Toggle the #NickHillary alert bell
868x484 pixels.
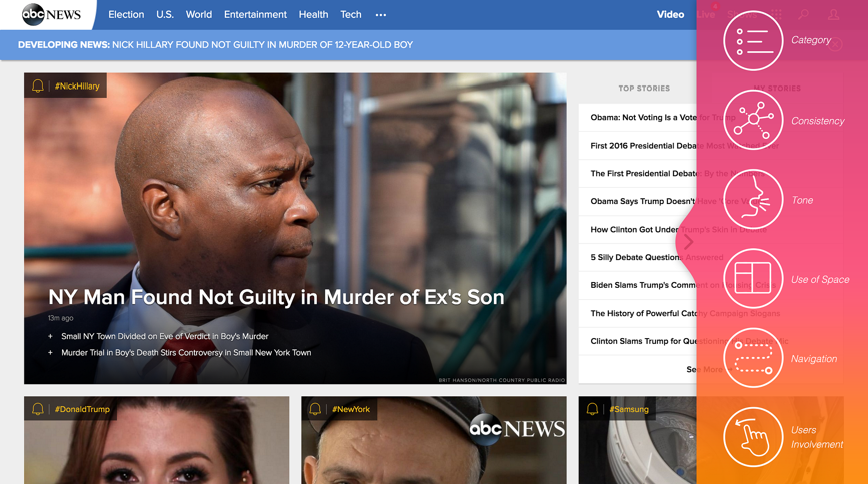click(x=38, y=86)
